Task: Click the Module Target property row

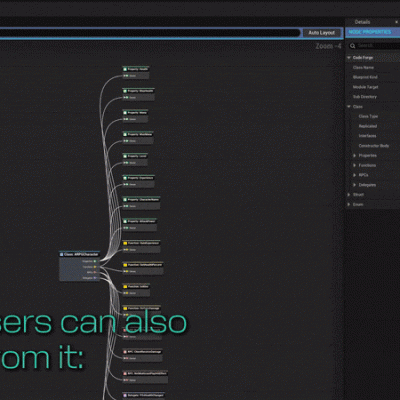Action: pos(373,87)
